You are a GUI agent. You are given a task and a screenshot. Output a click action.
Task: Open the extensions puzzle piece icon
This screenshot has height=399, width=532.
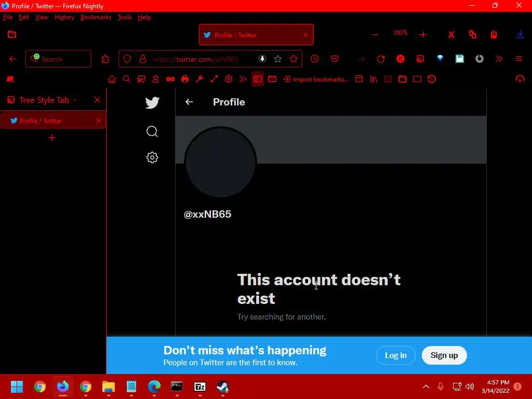pyautogui.click(x=105, y=59)
